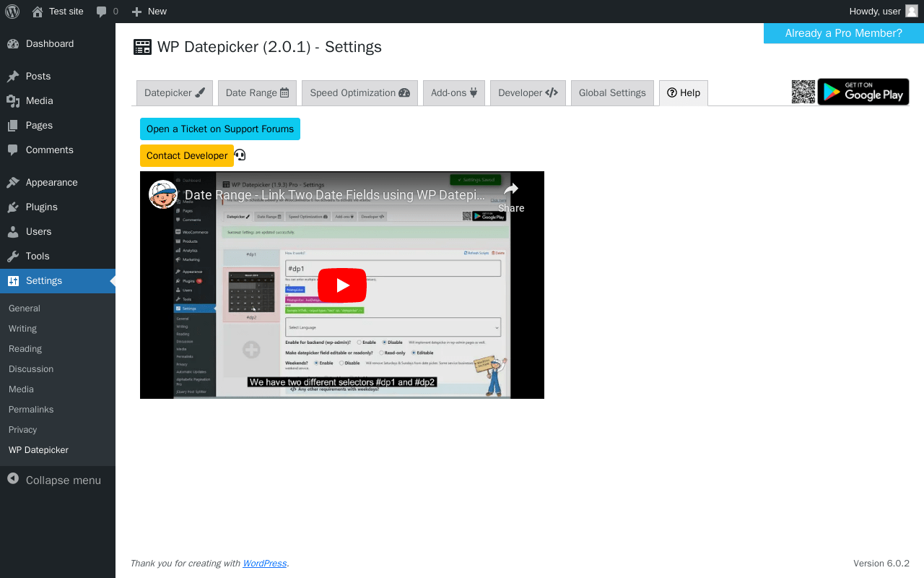Open Privacy settings submenu

pos(22,430)
